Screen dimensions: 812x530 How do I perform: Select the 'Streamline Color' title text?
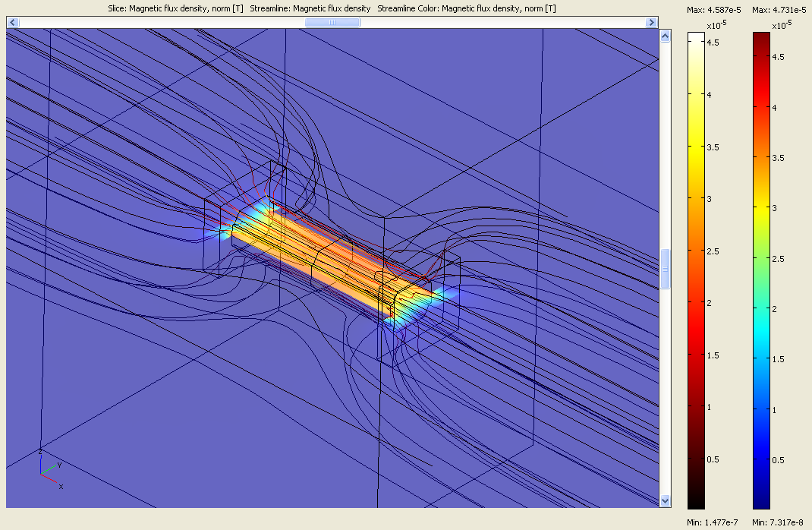coord(466,8)
